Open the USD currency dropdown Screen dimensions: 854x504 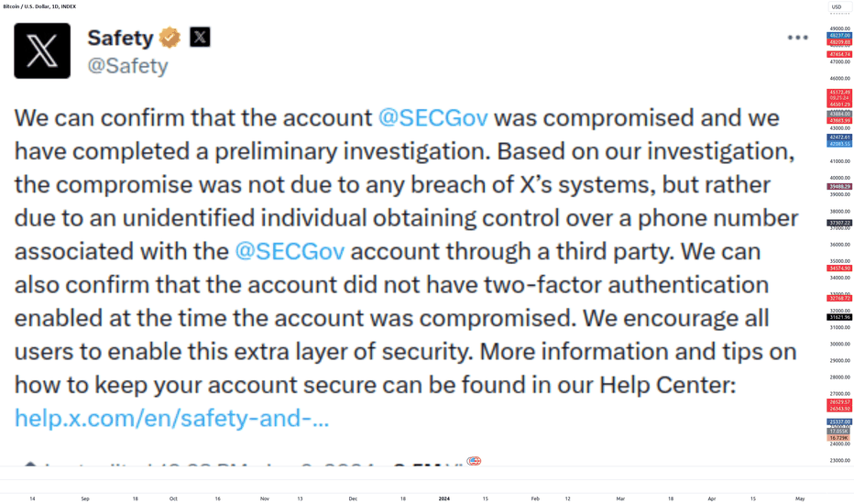coord(839,6)
